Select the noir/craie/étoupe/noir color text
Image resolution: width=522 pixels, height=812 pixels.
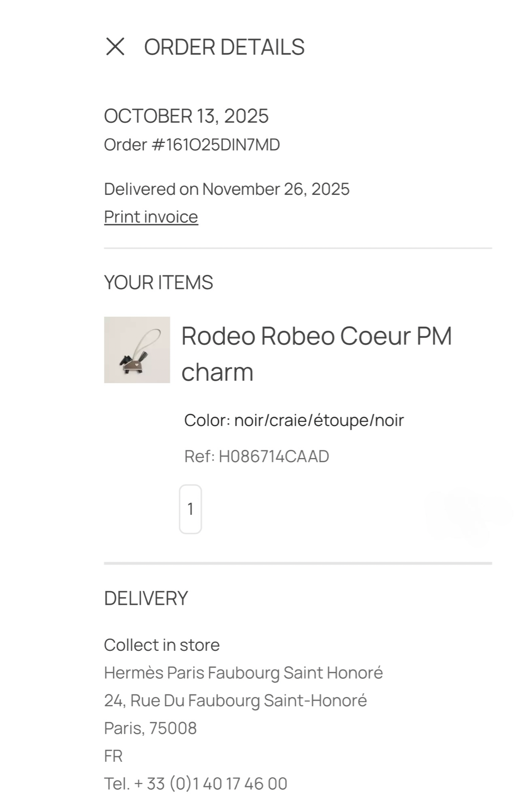point(319,420)
